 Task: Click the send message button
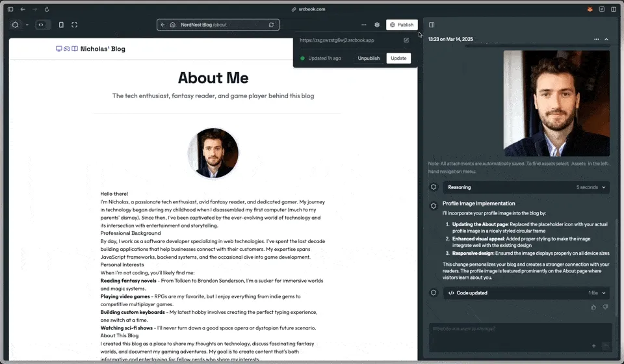tap(605, 346)
